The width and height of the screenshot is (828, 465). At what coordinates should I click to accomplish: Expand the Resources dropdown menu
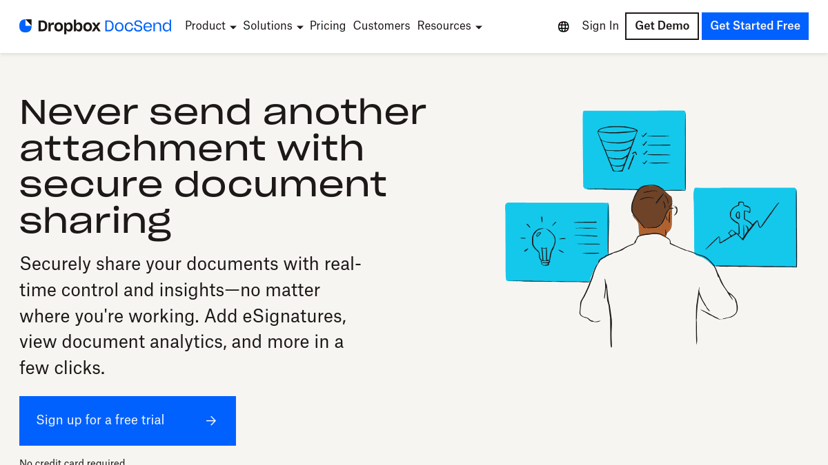point(449,26)
